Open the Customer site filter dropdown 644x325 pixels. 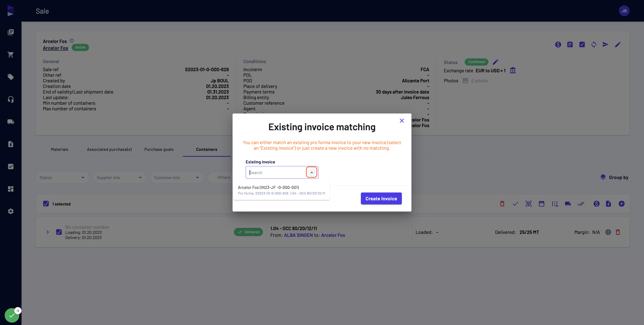pos(177,177)
